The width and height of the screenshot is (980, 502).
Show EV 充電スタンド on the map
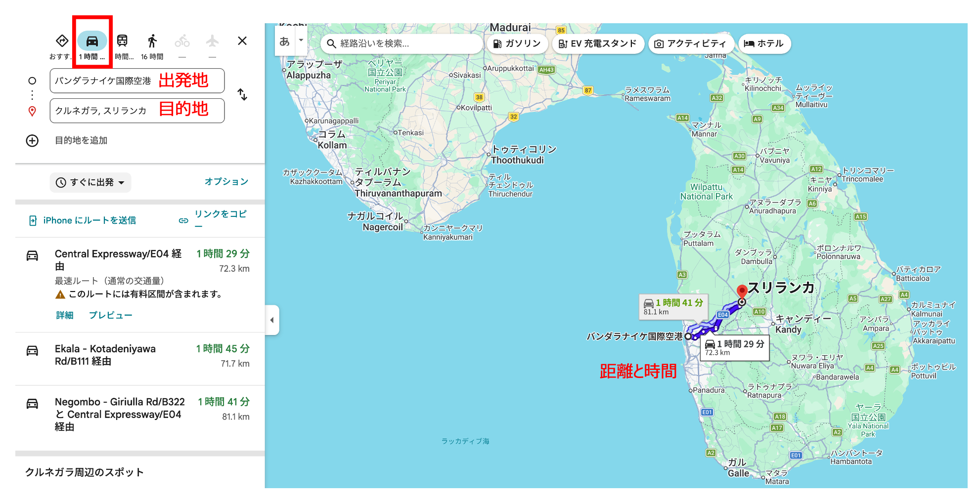598,43
